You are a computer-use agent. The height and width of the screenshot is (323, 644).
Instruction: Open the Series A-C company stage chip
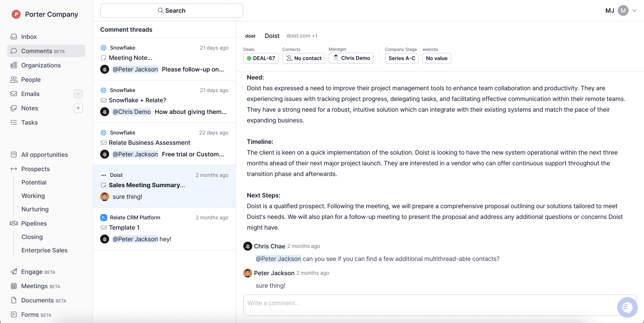[x=402, y=58]
